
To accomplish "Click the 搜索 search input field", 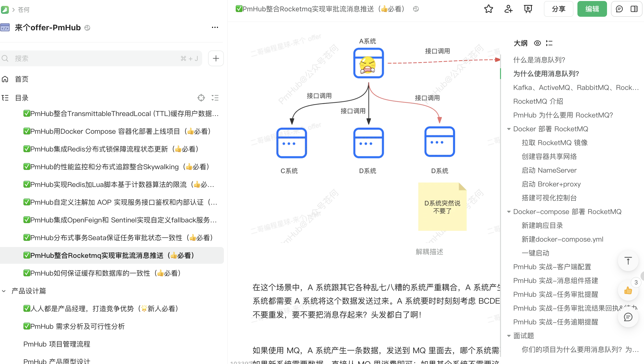I will tap(100, 58).
